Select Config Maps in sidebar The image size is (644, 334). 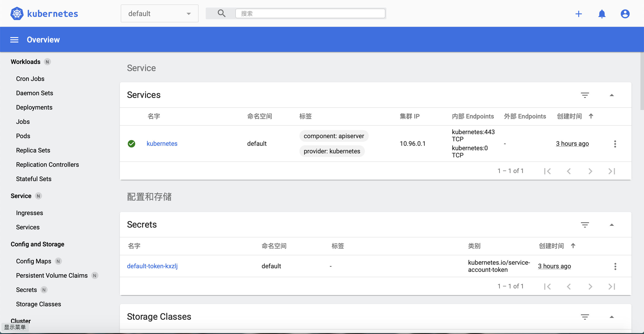(x=34, y=261)
